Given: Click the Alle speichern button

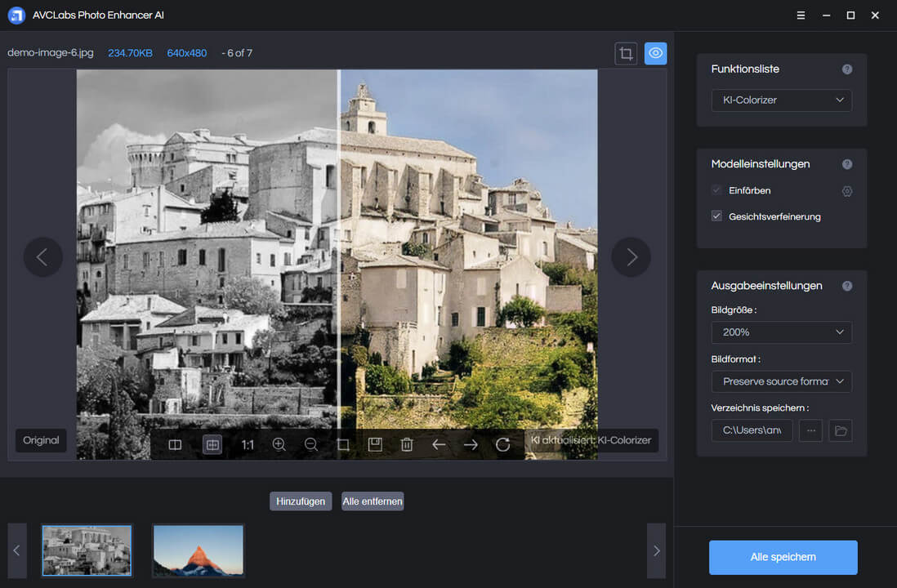Looking at the screenshot, I should tap(783, 557).
